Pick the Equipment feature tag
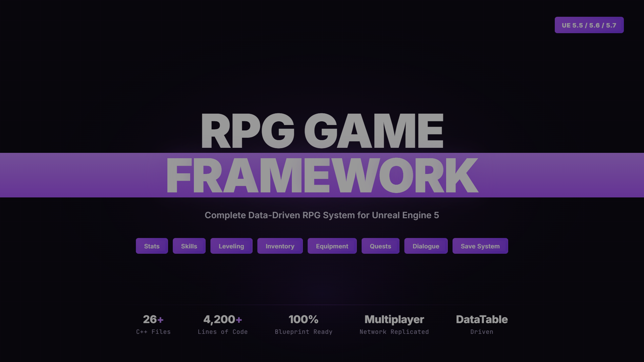Image resolution: width=644 pixels, height=362 pixels. coord(332,246)
